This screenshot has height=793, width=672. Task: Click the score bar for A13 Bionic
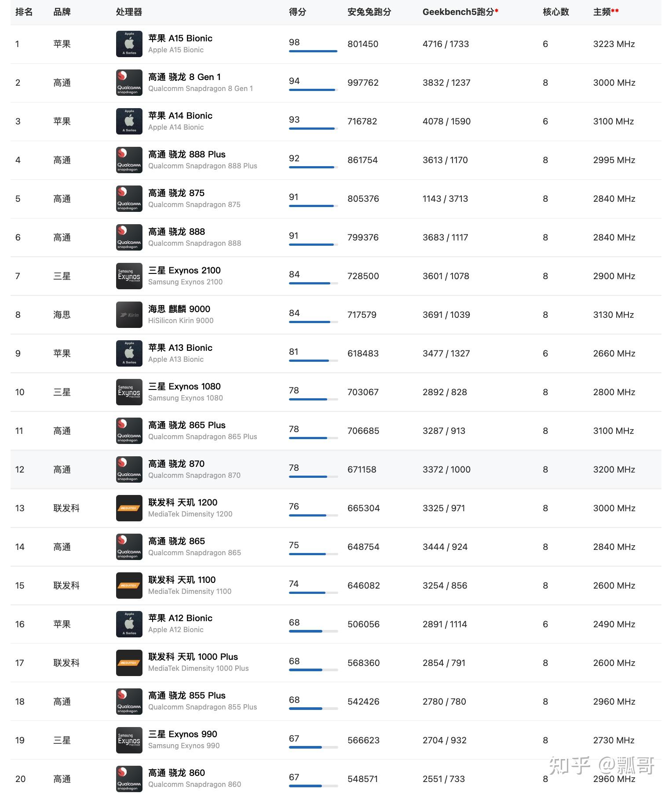coord(313,360)
